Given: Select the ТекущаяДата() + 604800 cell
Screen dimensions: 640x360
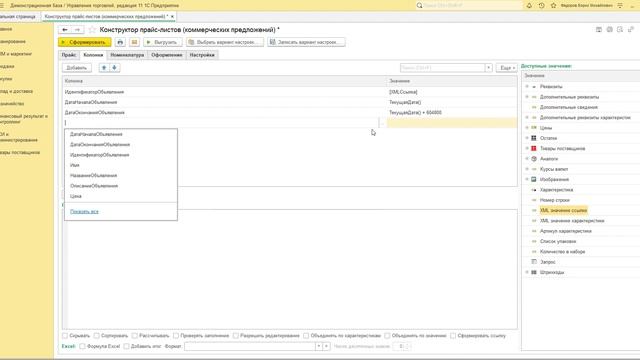Looking at the screenshot, I should (x=451, y=112).
